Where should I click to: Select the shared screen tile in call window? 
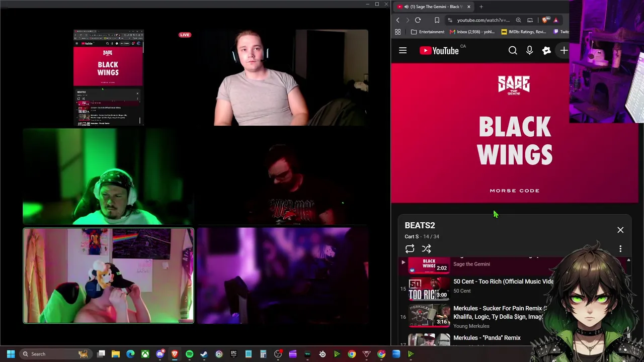108,77
